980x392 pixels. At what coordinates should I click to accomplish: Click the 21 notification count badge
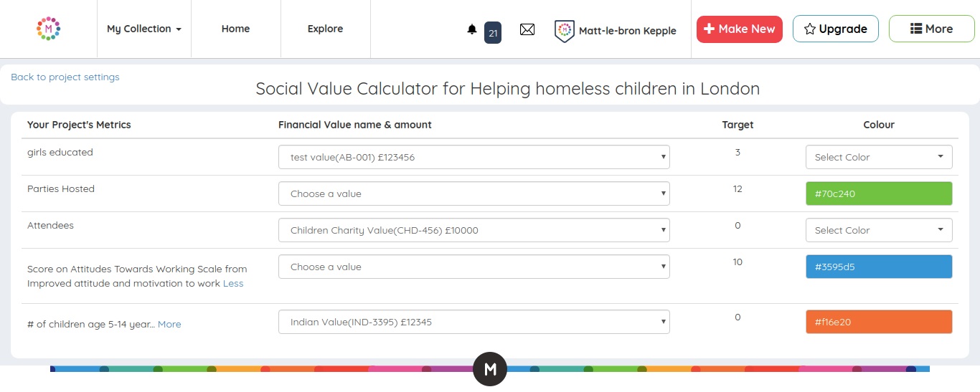(x=493, y=32)
